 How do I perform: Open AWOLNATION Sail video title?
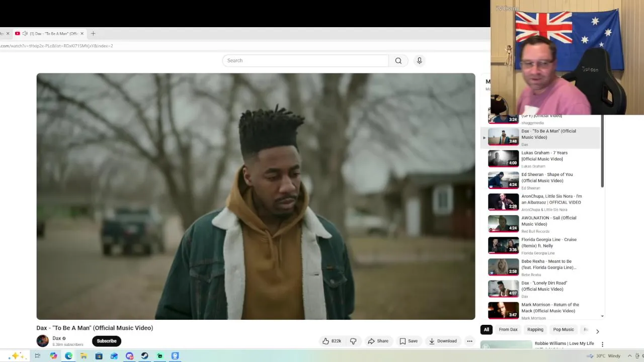(549, 221)
